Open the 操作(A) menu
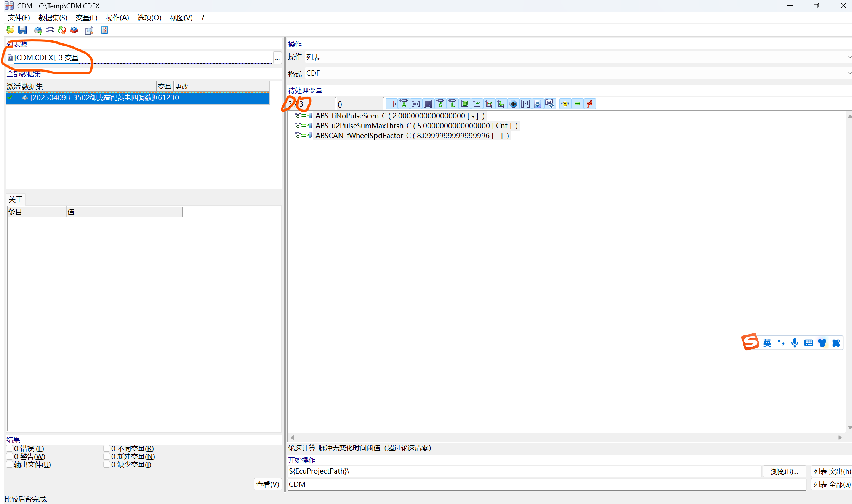 tap(117, 18)
